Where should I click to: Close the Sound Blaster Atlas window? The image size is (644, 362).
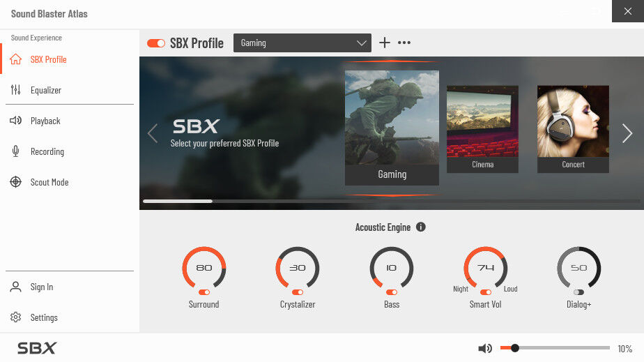tap(628, 11)
